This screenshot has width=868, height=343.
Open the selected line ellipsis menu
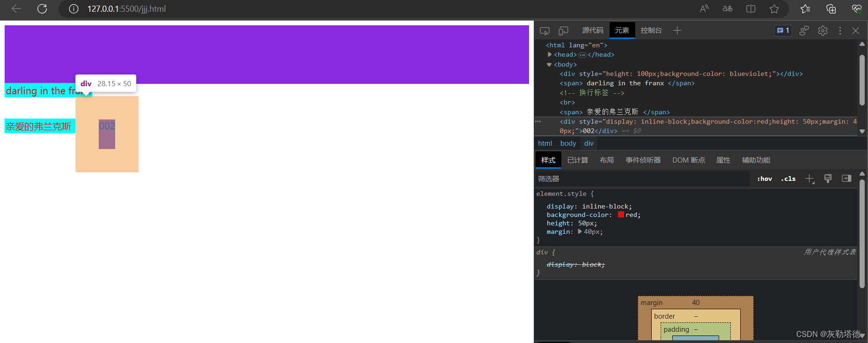click(x=538, y=122)
